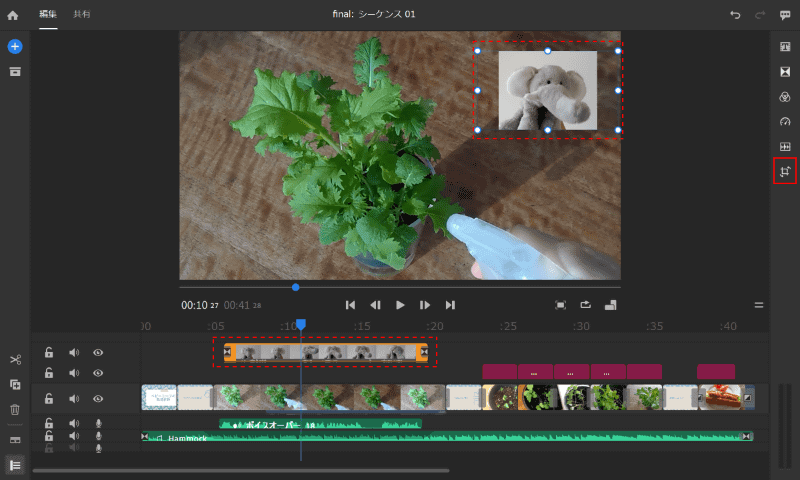Image resolution: width=800 pixels, height=480 pixels.
Task: Lock the main video track
Action: (48, 398)
